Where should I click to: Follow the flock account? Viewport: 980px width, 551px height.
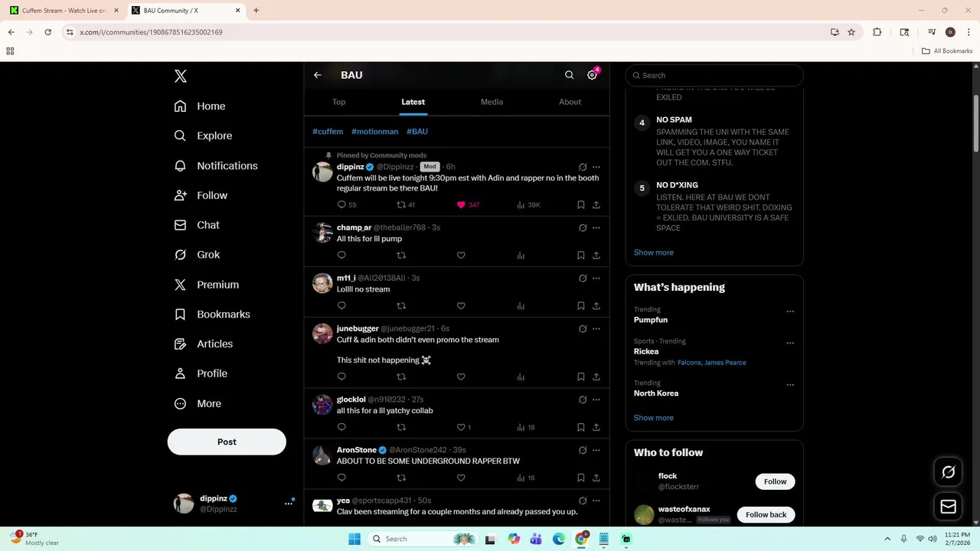775,481
